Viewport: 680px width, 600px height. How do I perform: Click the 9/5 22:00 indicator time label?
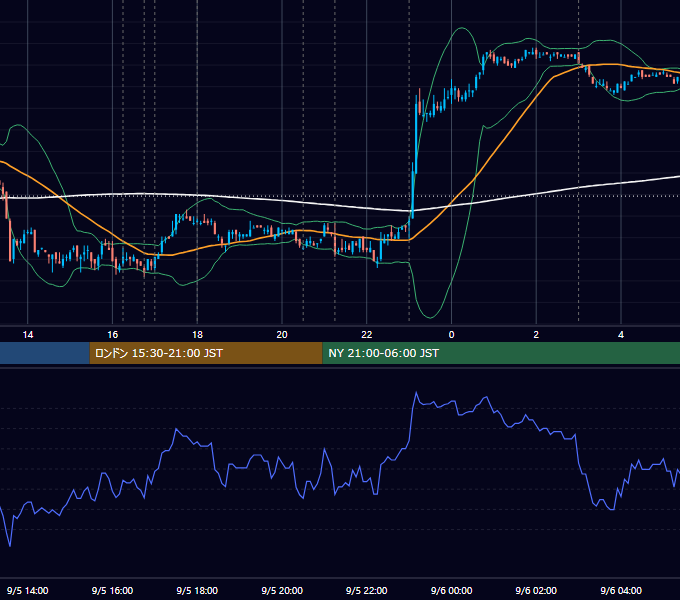[x=367, y=590]
